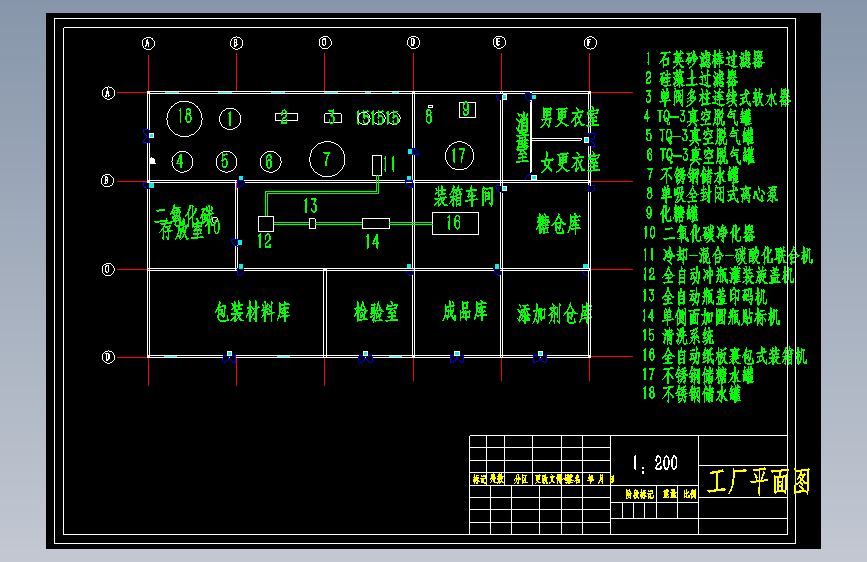Image resolution: width=867 pixels, height=562 pixels.
Task: Click legend entry 16 全自动纸板裹包式装箱机
Action: pos(725,356)
